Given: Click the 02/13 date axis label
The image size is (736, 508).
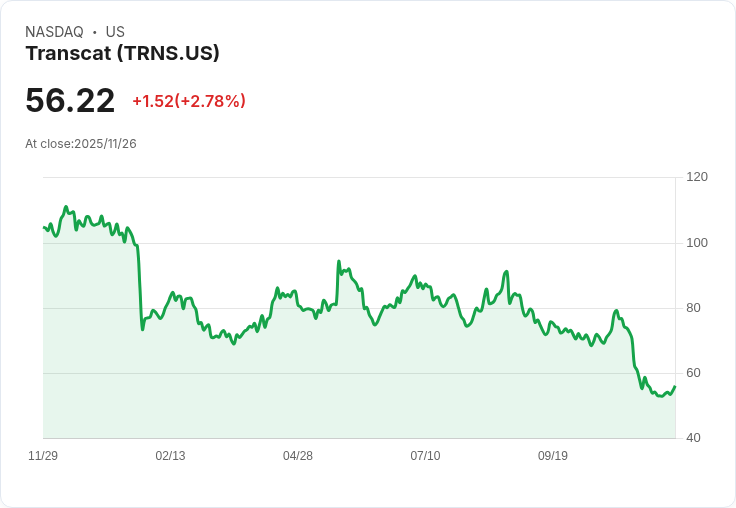Looking at the screenshot, I should click(x=170, y=456).
